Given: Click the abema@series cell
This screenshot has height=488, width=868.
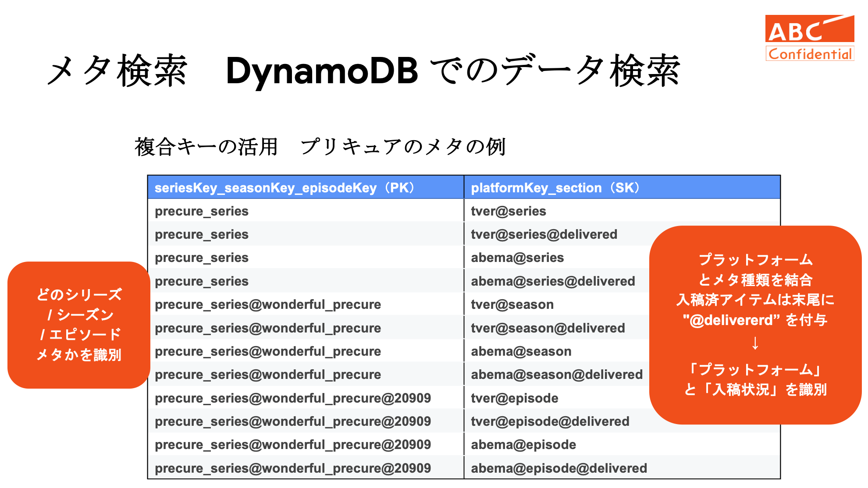Looking at the screenshot, I should point(517,258).
